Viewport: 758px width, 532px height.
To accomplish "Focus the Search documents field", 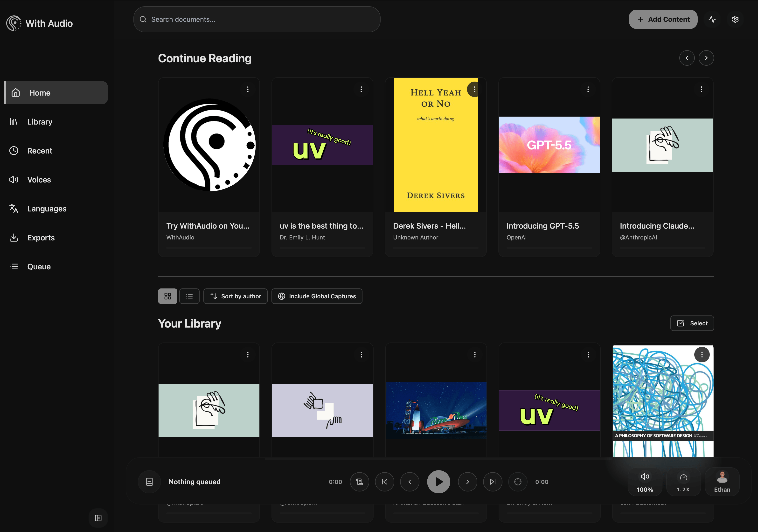I will [257, 19].
